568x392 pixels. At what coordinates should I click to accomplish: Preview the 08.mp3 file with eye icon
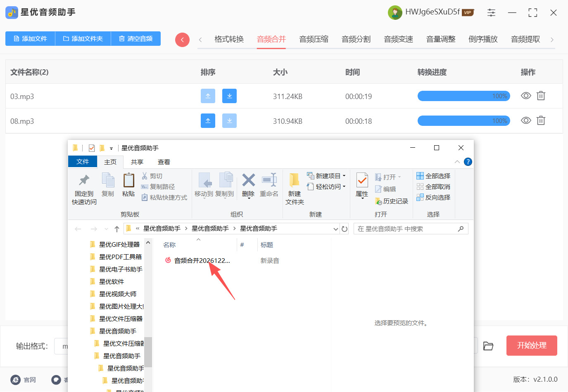coord(526,120)
